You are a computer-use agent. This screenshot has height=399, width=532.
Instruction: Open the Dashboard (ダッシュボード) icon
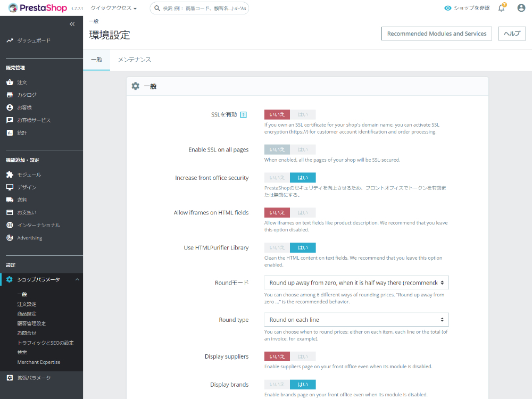pos(10,40)
